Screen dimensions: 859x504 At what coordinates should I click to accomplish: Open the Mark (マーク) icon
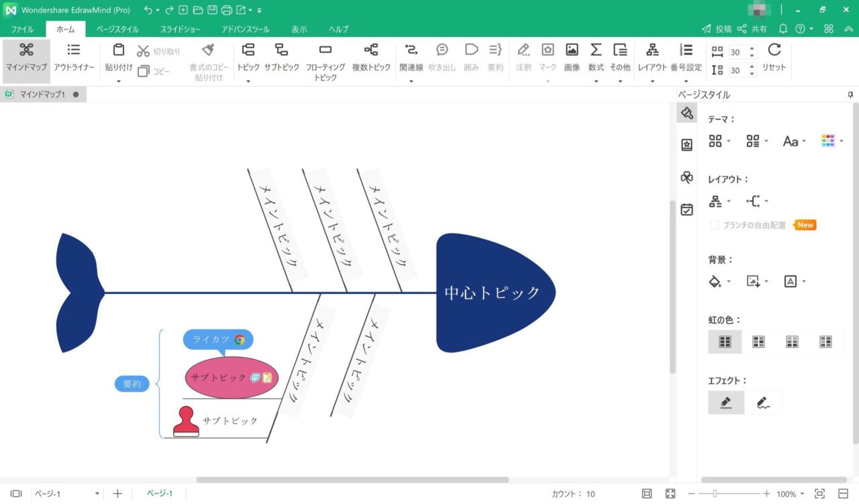548,50
